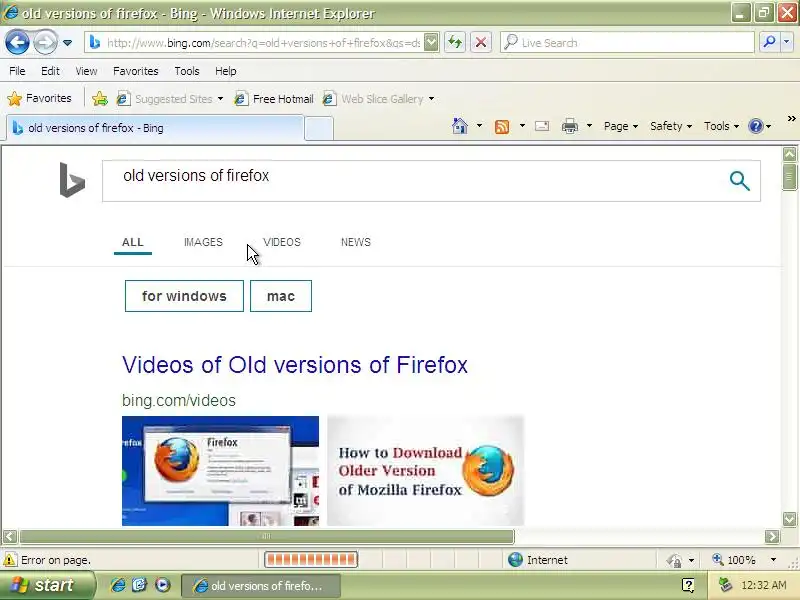Click the 'mac' suggestion button
This screenshot has height=600, width=800.
pyautogui.click(x=281, y=296)
